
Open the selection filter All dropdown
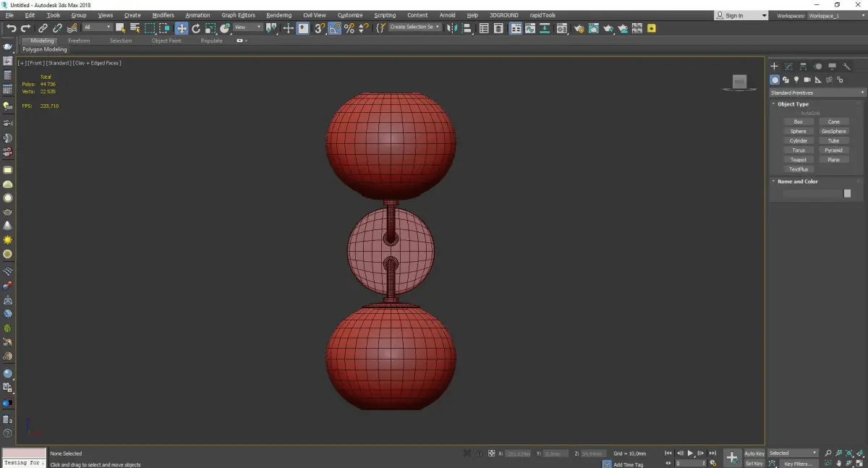click(97, 27)
